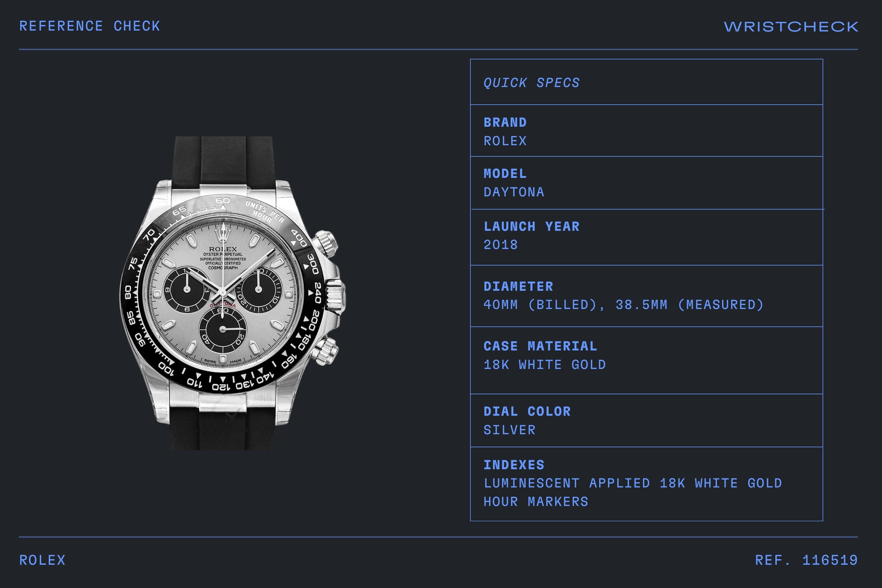The image size is (882, 588).
Task: Click the DIAMETER 40MM specification row
Action: coord(647,296)
